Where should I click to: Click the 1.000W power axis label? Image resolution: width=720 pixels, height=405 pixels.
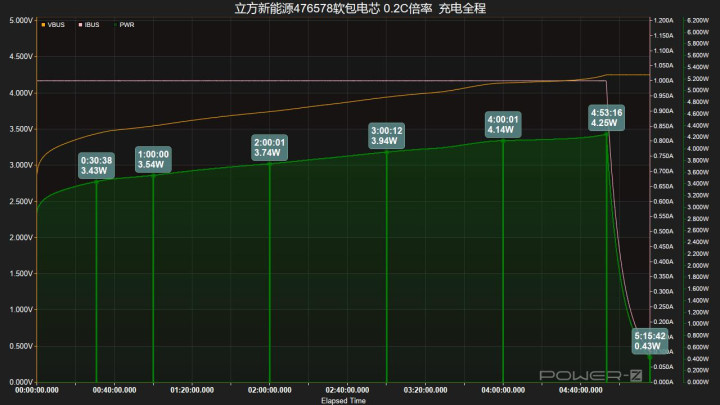698,324
